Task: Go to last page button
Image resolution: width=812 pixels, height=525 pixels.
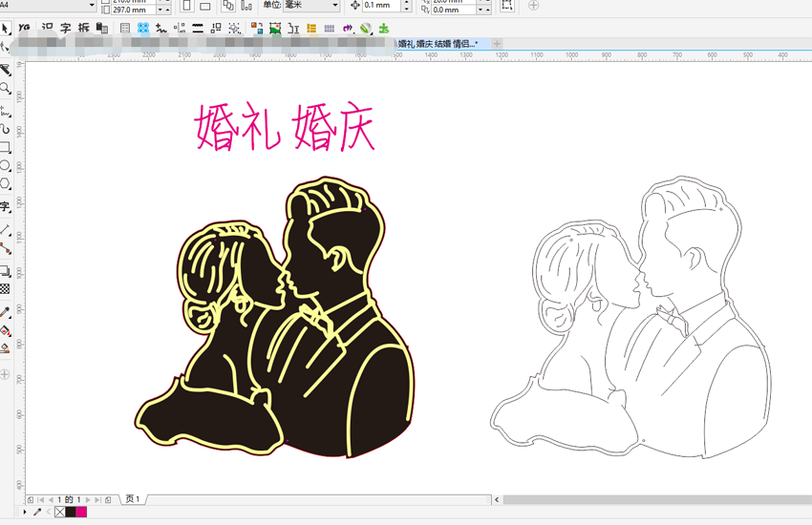Action: pyautogui.click(x=97, y=499)
